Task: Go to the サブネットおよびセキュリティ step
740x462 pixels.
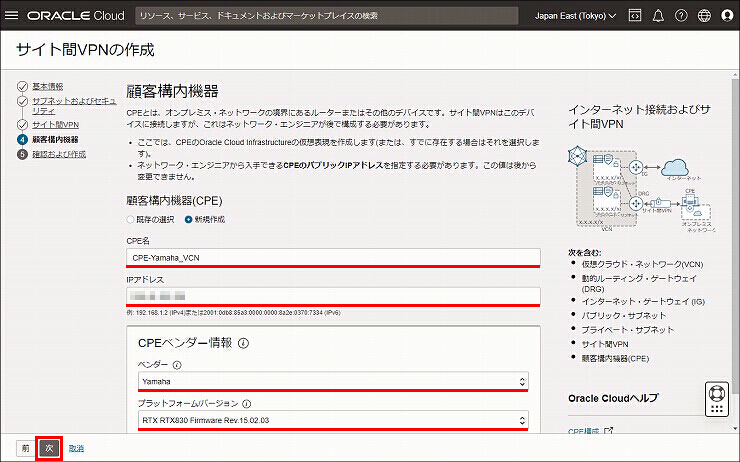Action: pos(74,106)
